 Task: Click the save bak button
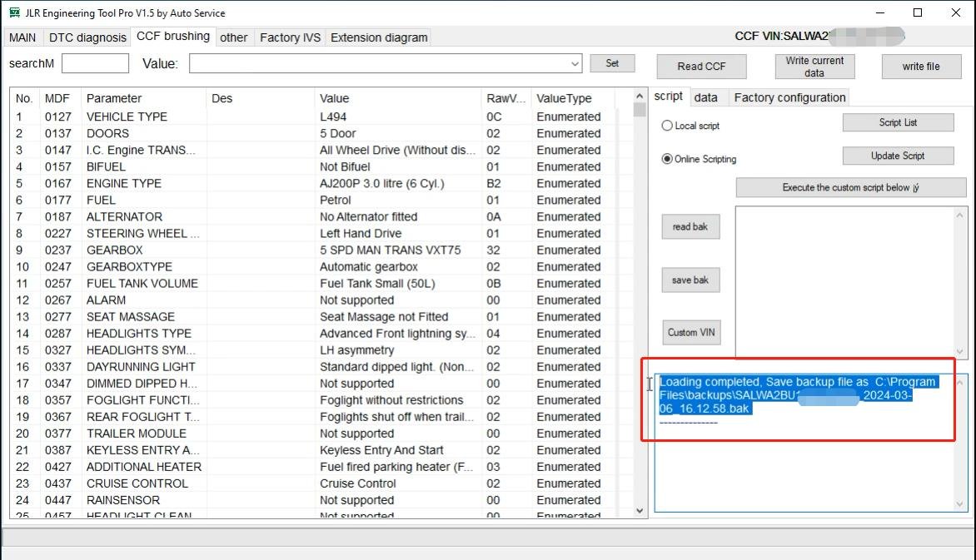[x=690, y=280]
